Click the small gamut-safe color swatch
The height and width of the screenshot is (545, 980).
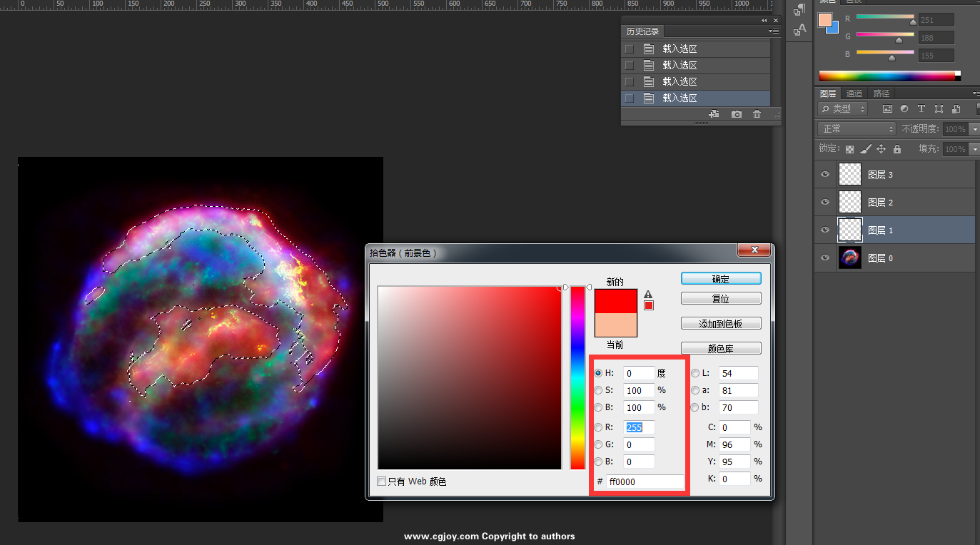tap(649, 306)
